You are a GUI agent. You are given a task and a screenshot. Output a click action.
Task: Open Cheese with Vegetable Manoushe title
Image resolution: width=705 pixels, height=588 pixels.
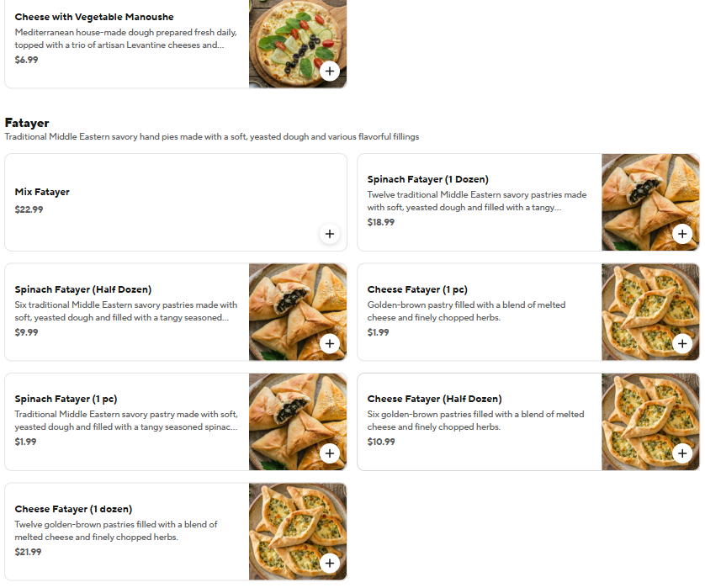click(94, 17)
